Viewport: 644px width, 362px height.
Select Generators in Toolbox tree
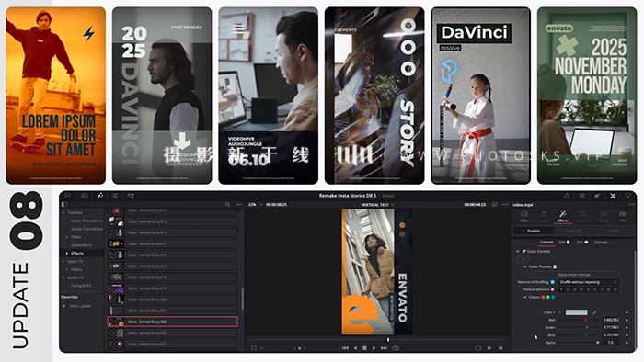tap(81, 245)
